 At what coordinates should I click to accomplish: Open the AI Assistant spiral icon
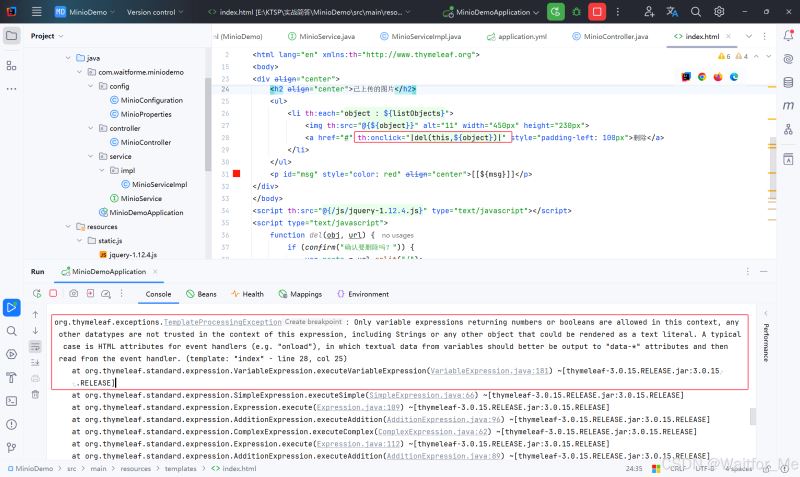click(788, 59)
